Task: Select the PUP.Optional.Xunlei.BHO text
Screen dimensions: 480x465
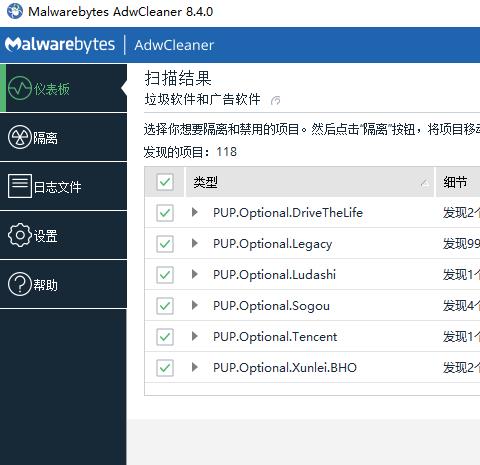Action: [x=285, y=368]
